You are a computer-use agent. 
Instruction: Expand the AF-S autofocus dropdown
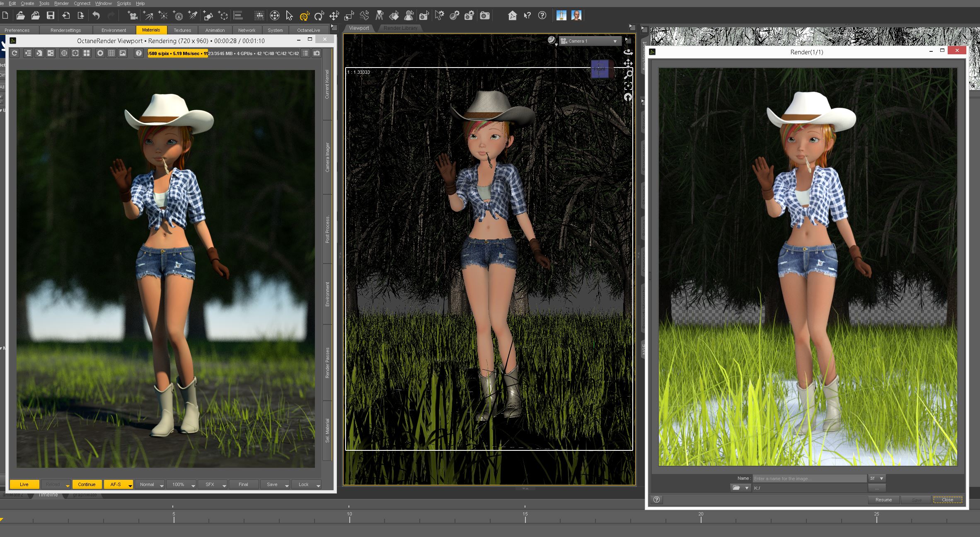click(130, 485)
